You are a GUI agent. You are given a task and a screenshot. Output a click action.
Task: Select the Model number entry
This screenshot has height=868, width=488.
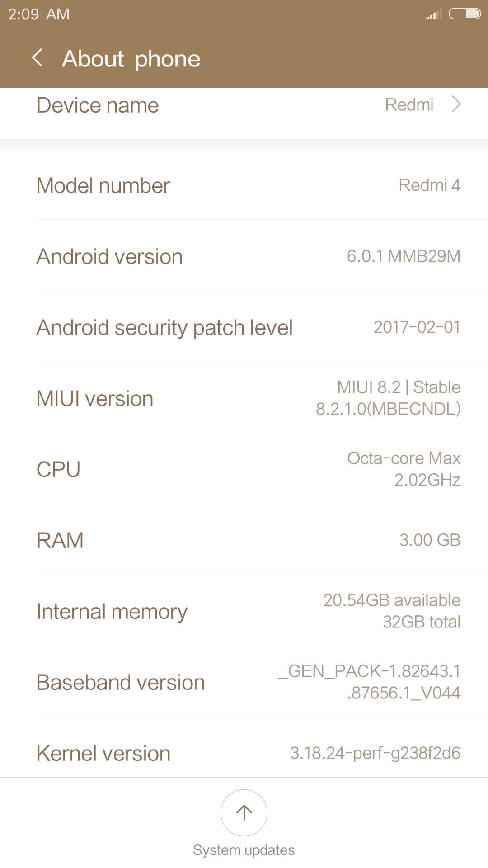(244, 185)
